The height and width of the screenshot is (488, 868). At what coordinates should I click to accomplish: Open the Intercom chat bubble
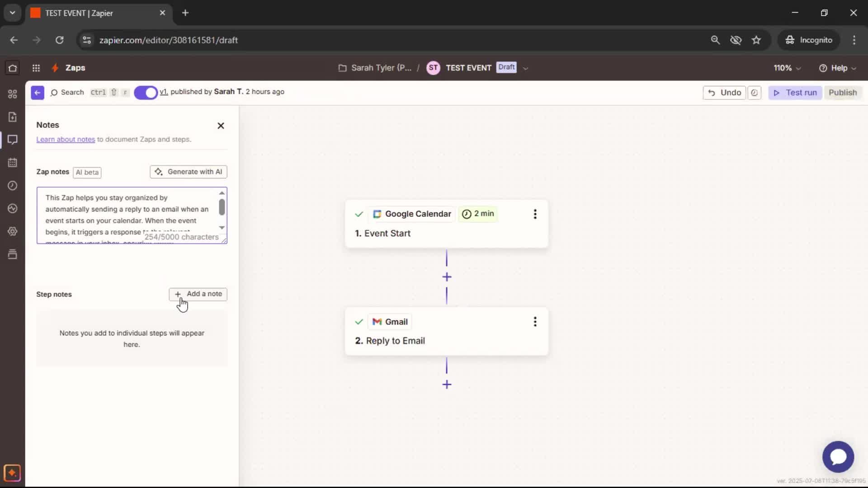point(838,457)
